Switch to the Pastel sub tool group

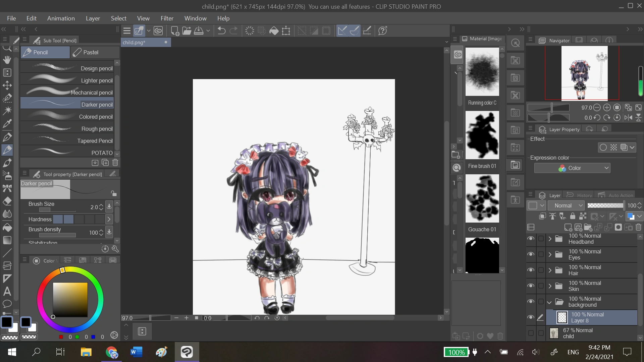[x=90, y=52]
